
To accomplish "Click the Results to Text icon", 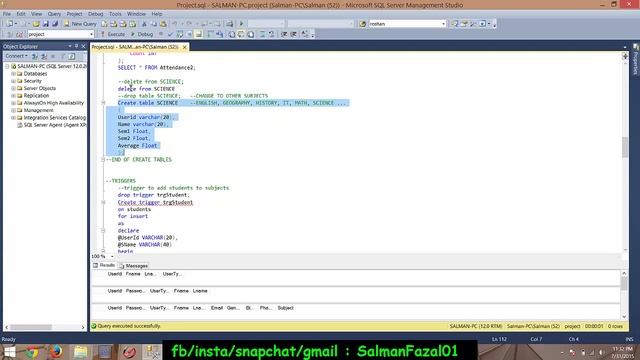I will (x=232, y=34).
